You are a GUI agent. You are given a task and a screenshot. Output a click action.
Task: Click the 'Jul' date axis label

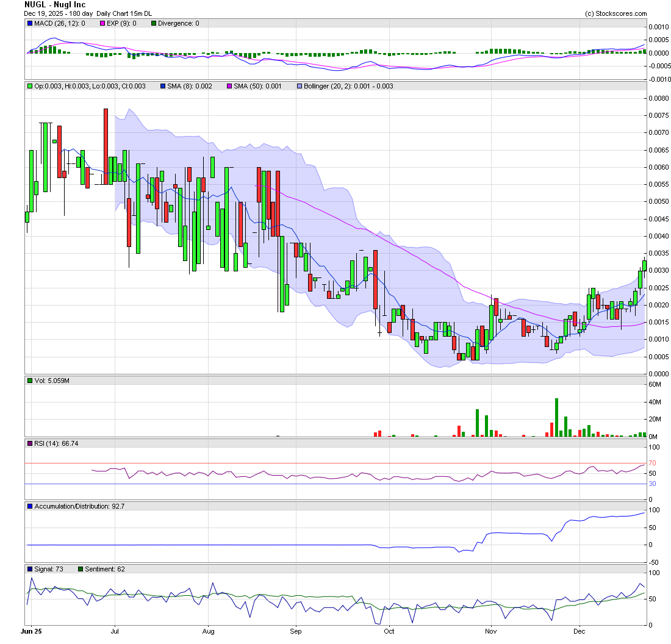(115, 632)
